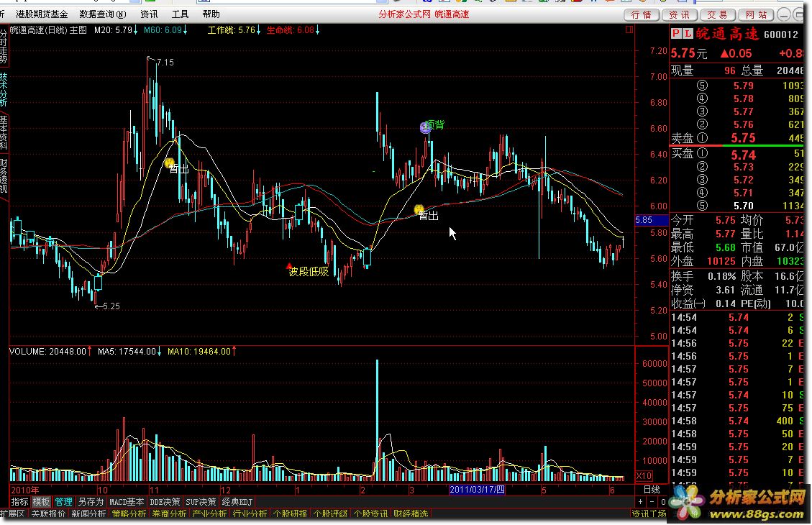The width and height of the screenshot is (812, 525).
Task: Click the upper-left 暂出 yellow signal icon
Action: (169, 163)
